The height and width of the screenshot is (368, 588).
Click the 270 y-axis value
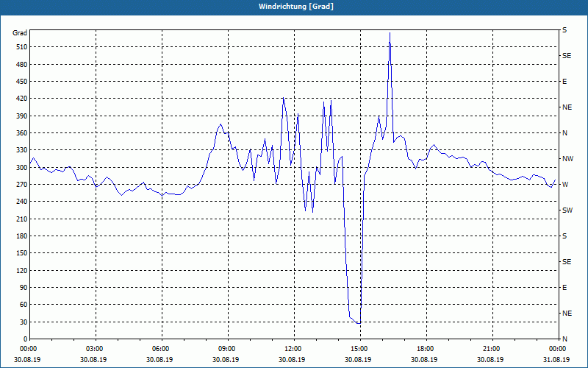pos(22,185)
